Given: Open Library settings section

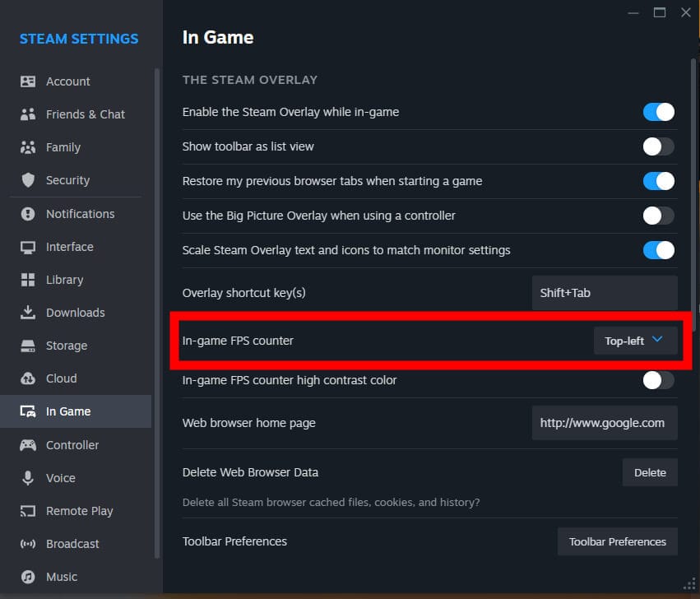Looking at the screenshot, I should click(x=76, y=280).
